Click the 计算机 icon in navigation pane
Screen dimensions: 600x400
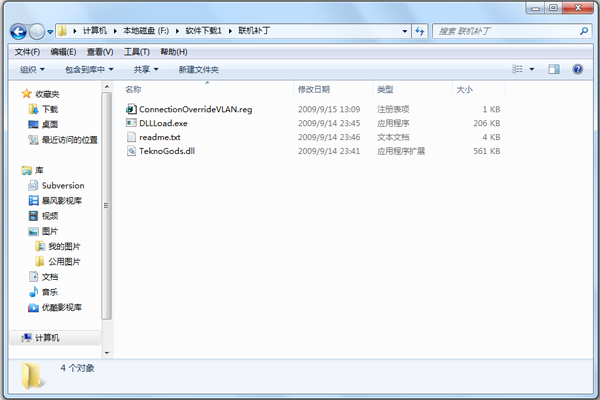(x=26, y=338)
